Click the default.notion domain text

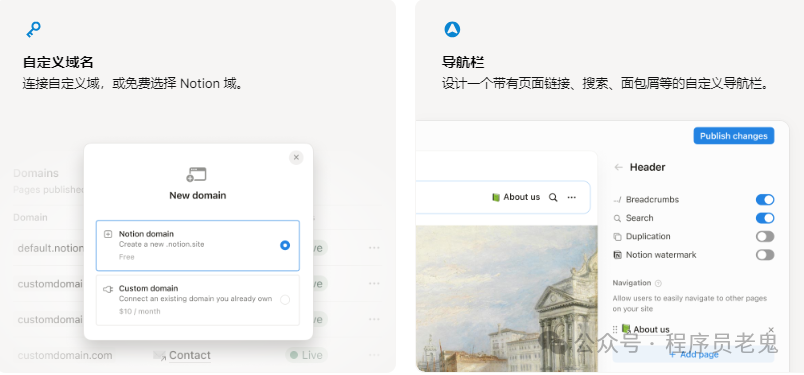[x=51, y=248]
